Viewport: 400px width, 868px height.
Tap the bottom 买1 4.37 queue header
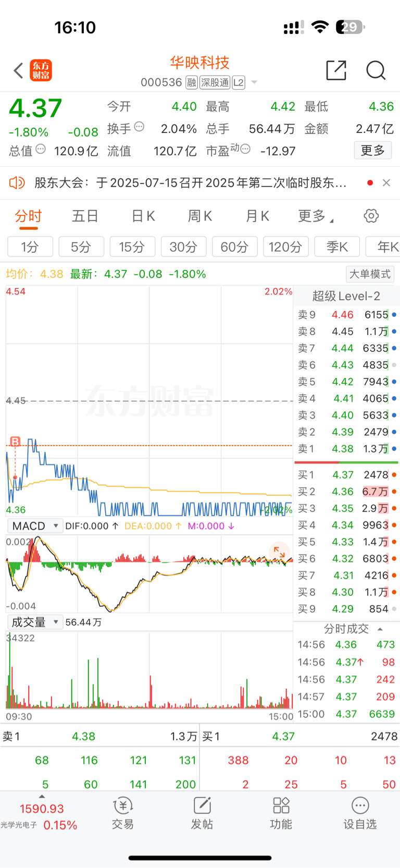click(x=300, y=736)
